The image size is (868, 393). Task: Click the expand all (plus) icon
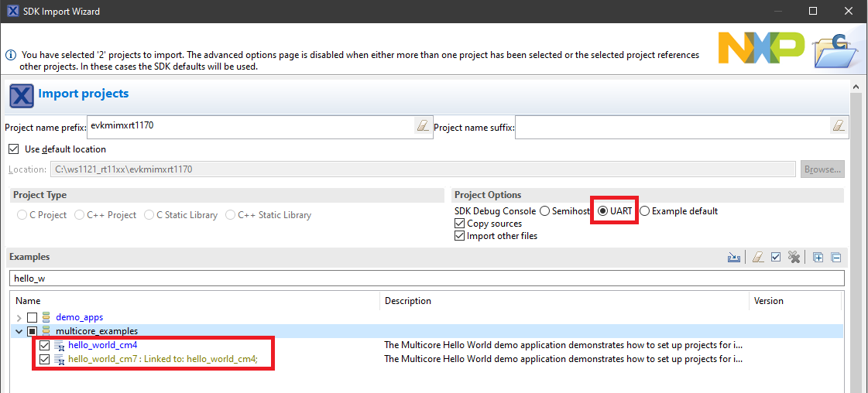coord(818,258)
